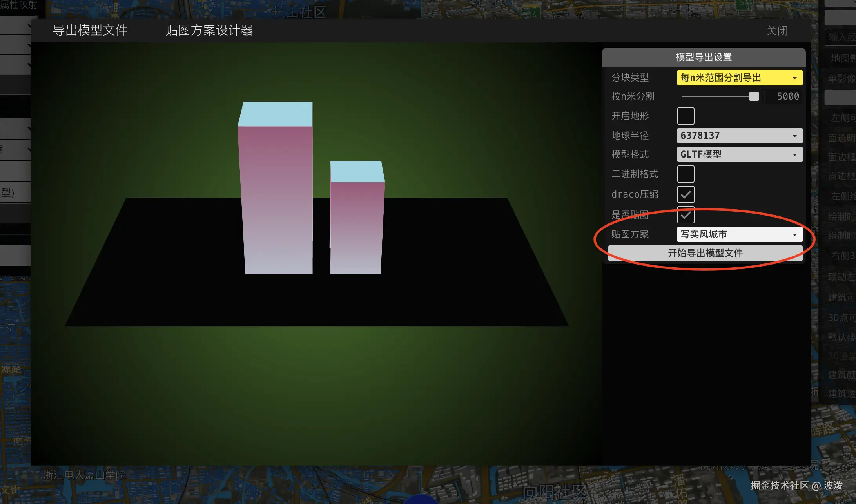
Task: Toggle the 是否贴图 checkbox
Action: point(686,215)
